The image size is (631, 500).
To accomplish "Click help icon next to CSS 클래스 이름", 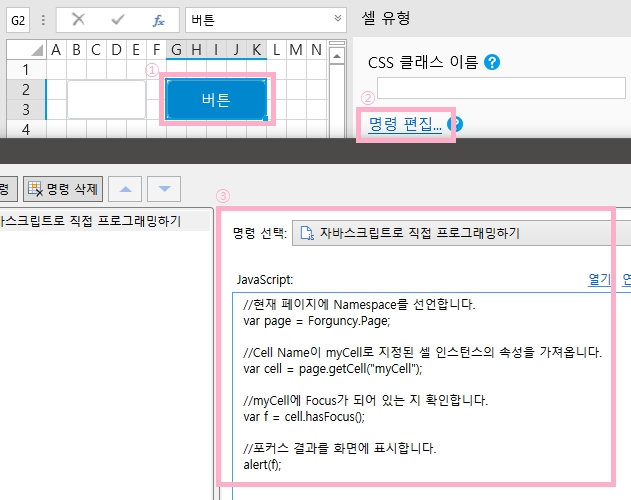I will tap(491, 62).
